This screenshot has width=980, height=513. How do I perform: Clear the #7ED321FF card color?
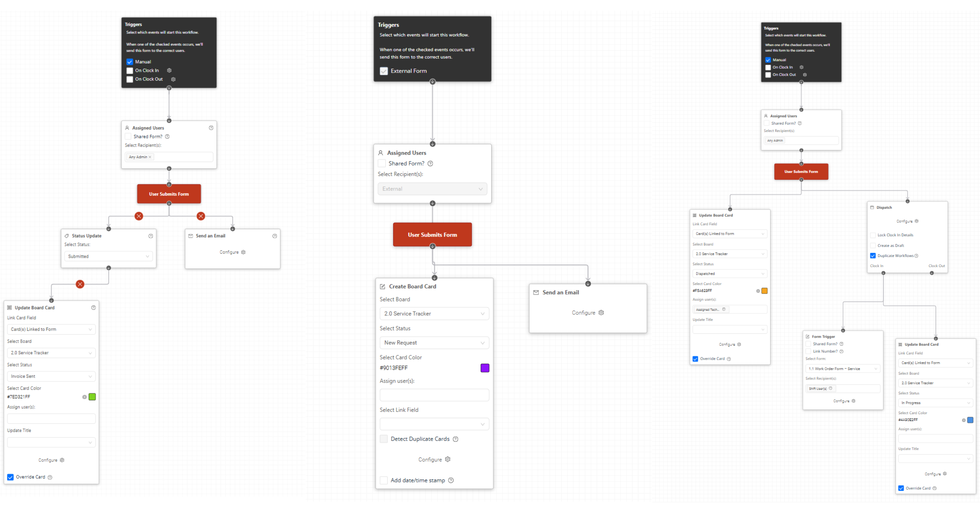(x=85, y=397)
